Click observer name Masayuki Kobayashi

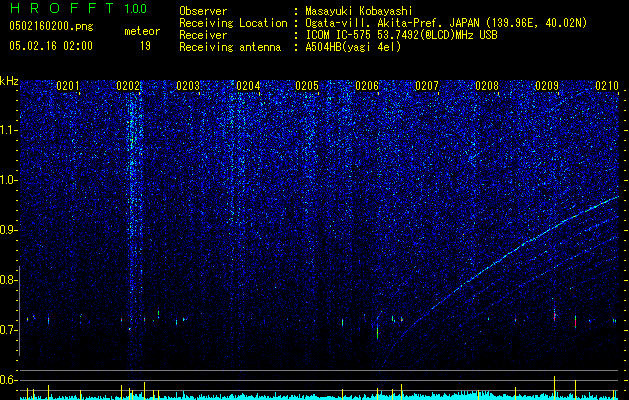click(359, 11)
